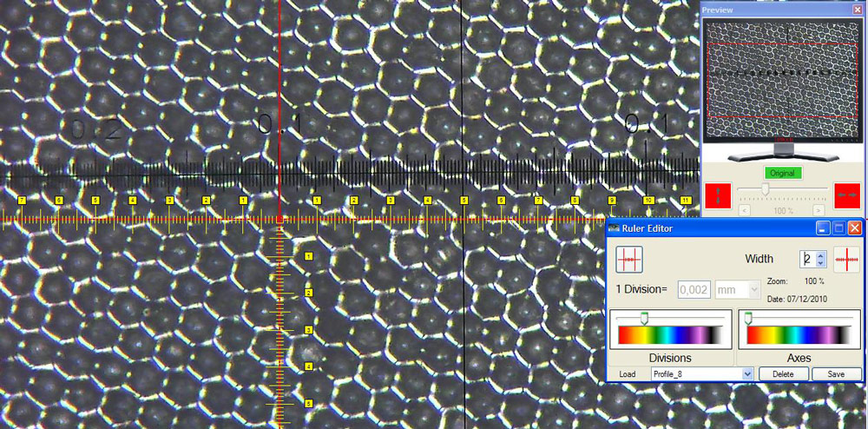The width and height of the screenshot is (868, 429).
Task: Close the Ruler Editor window
Action: point(855,228)
